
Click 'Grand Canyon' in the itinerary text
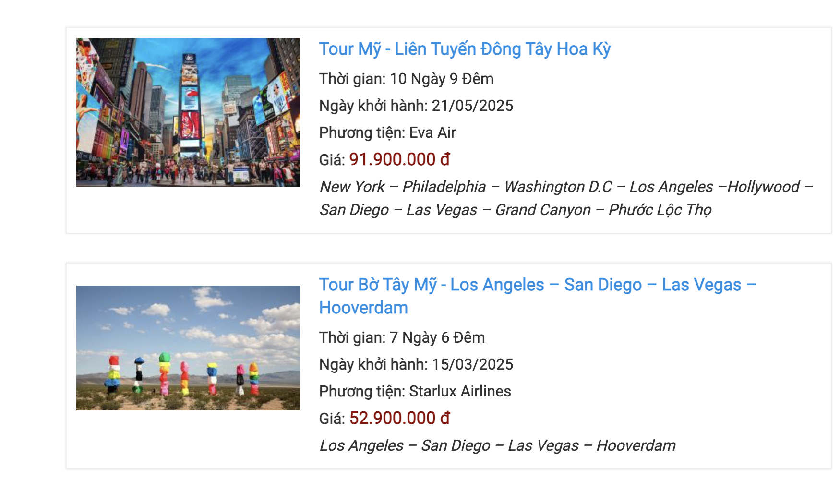(543, 210)
